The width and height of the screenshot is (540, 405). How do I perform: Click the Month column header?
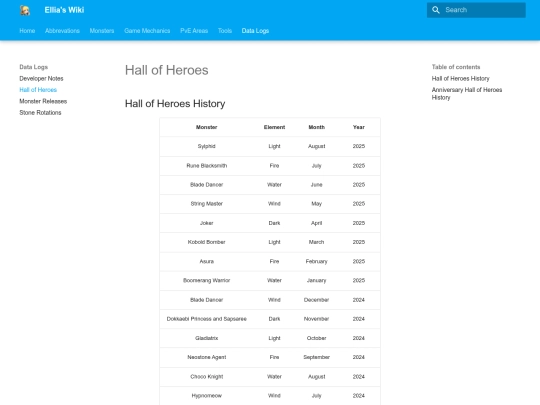click(316, 127)
